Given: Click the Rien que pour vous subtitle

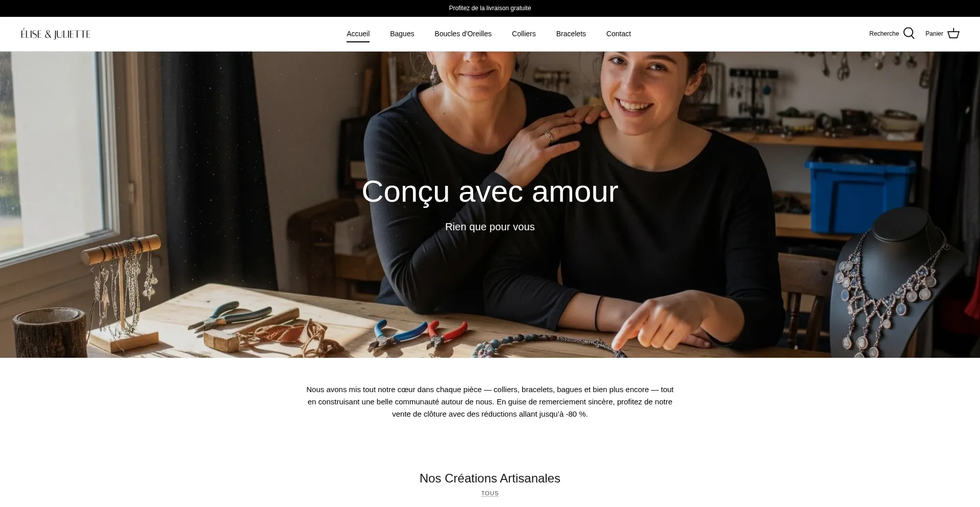Looking at the screenshot, I should point(489,227).
